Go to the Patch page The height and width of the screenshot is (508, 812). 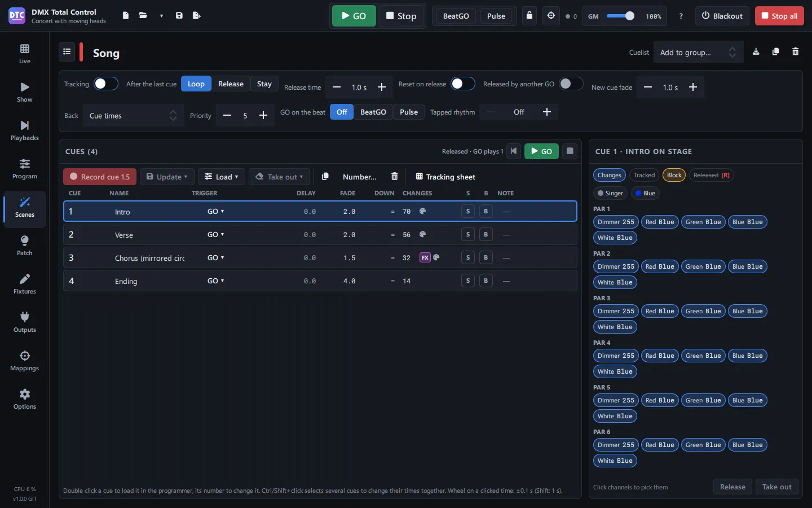click(25, 246)
